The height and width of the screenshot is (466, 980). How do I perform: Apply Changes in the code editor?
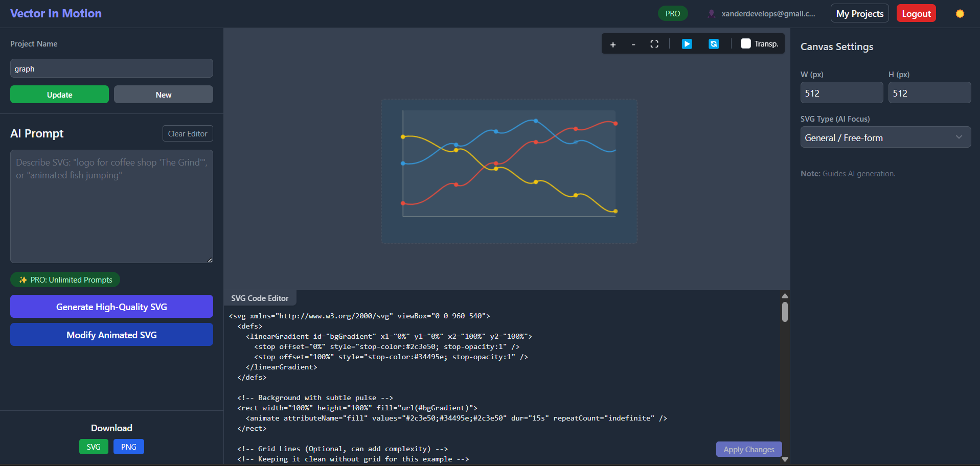748,449
